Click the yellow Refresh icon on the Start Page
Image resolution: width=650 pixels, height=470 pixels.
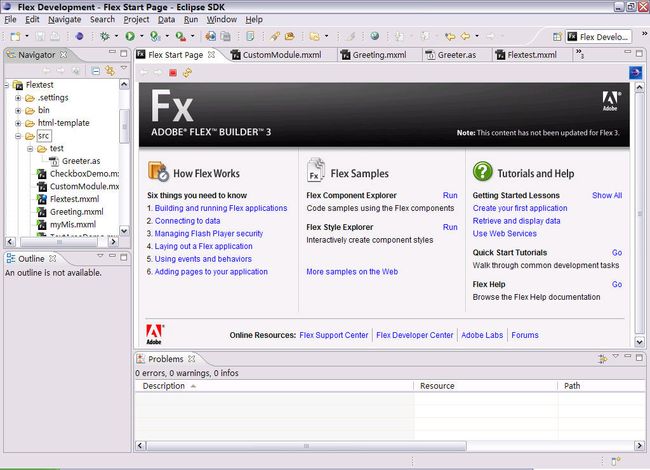187,73
